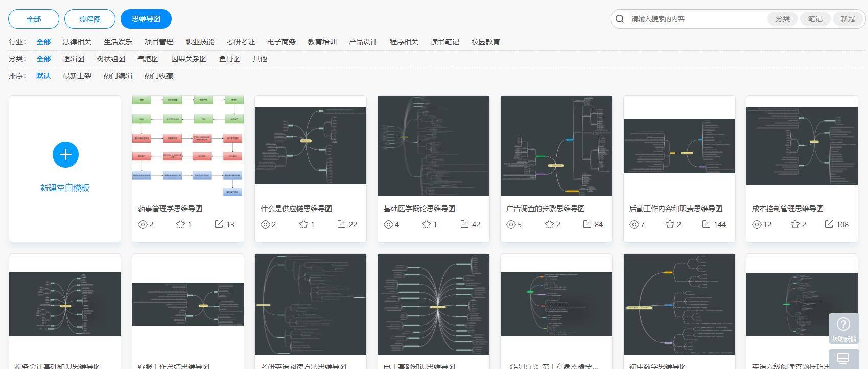Select the 思维导图 tab
The image size is (868, 369).
(x=146, y=19)
